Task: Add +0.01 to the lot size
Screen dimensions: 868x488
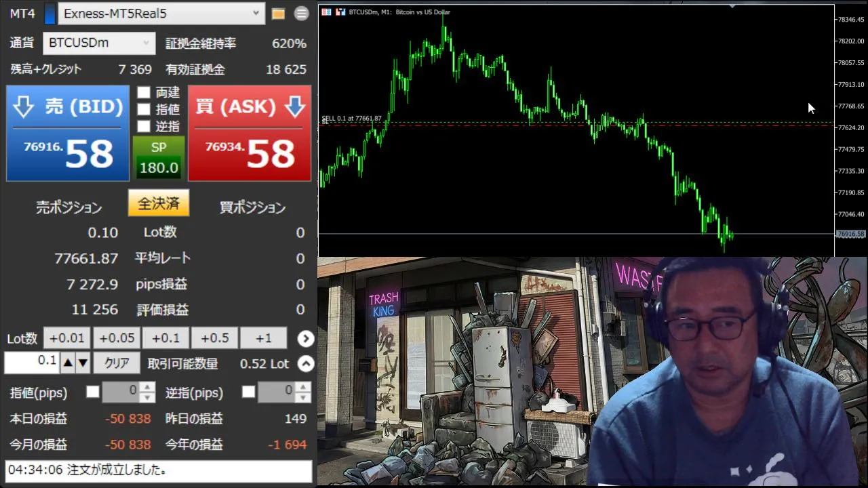Action: pyautogui.click(x=66, y=338)
